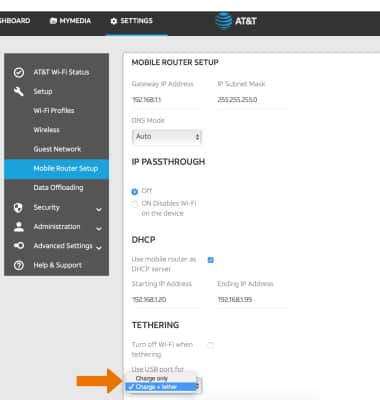Open the Setup menu item
The image size is (380, 400).
coord(43,91)
